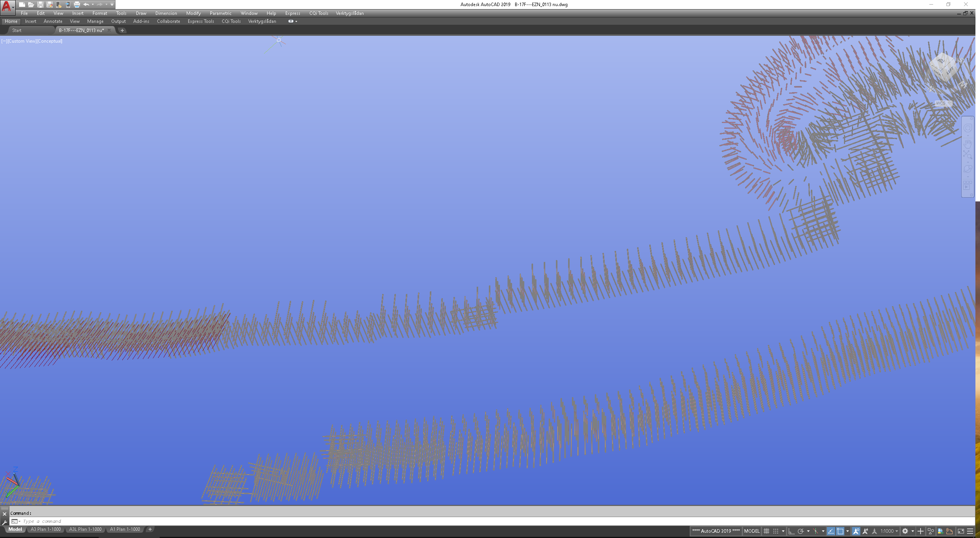
Task: Click the Save icon in Quick Access toolbar
Action: (x=40, y=5)
